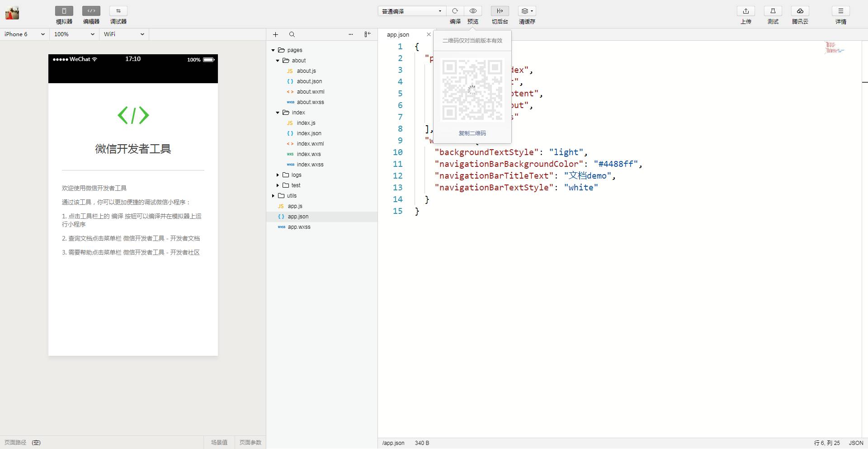This screenshot has width=868, height=449.
Task: Click the switch to background icon
Action: click(x=500, y=11)
